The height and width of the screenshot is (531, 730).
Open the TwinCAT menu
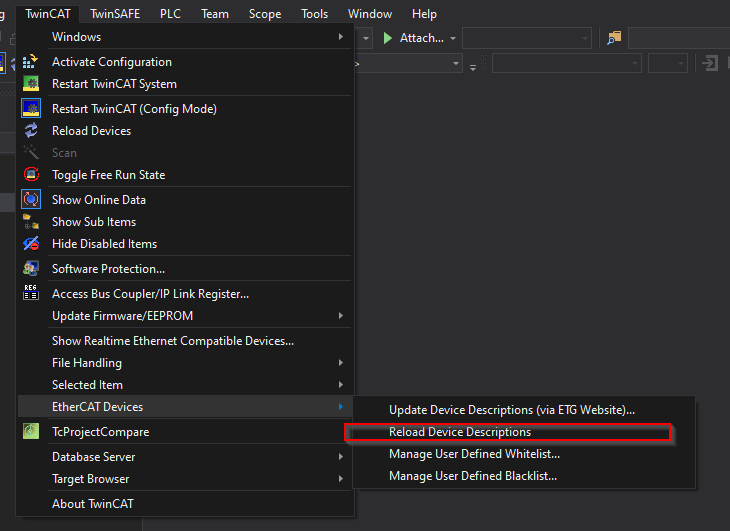(47, 14)
